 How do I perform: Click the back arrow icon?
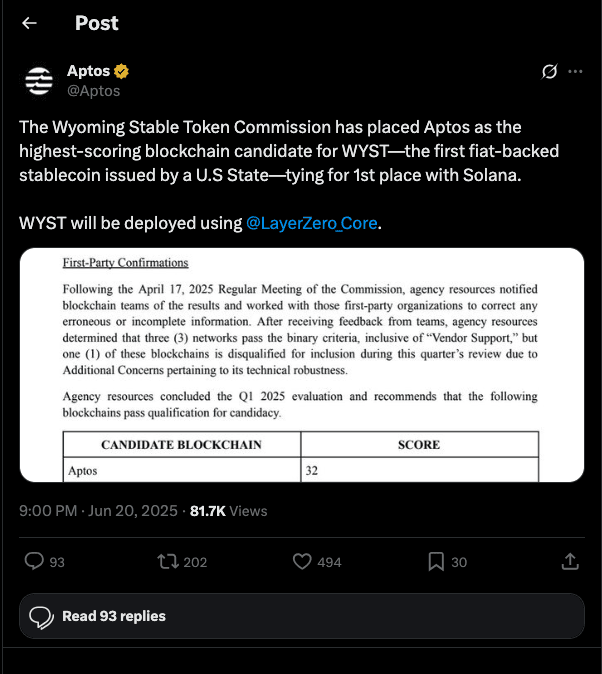click(x=29, y=23)
